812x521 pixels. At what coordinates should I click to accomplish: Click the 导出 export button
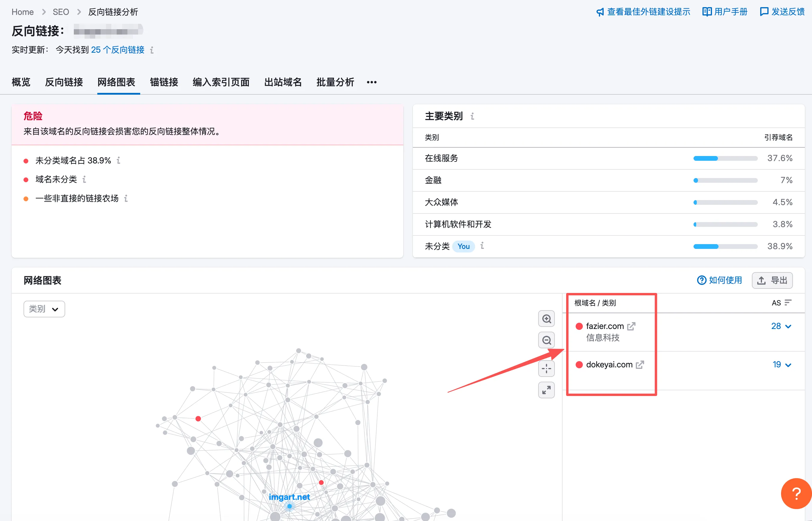tap(772, 280)
